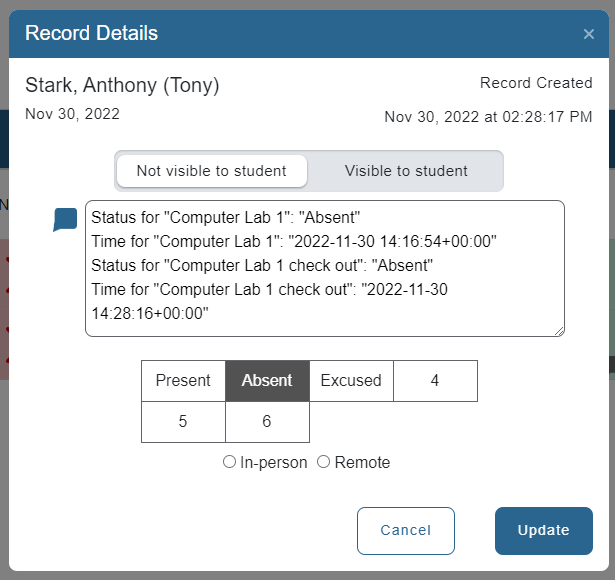615x580 pixels.
Task: Set status to Excused
Action: (x=351, y=381)
